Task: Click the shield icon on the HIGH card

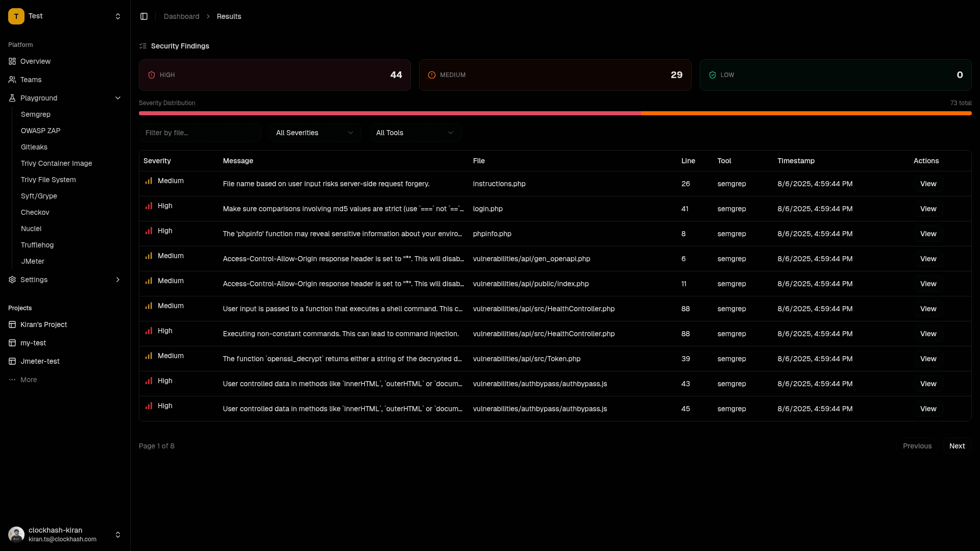Action: [x=151, y=75]
